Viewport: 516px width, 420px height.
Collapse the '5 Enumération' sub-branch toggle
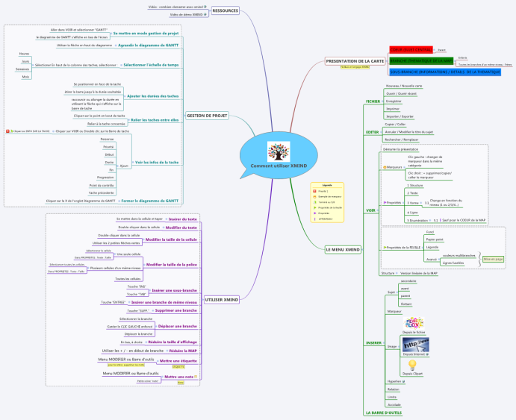(430, 221)
